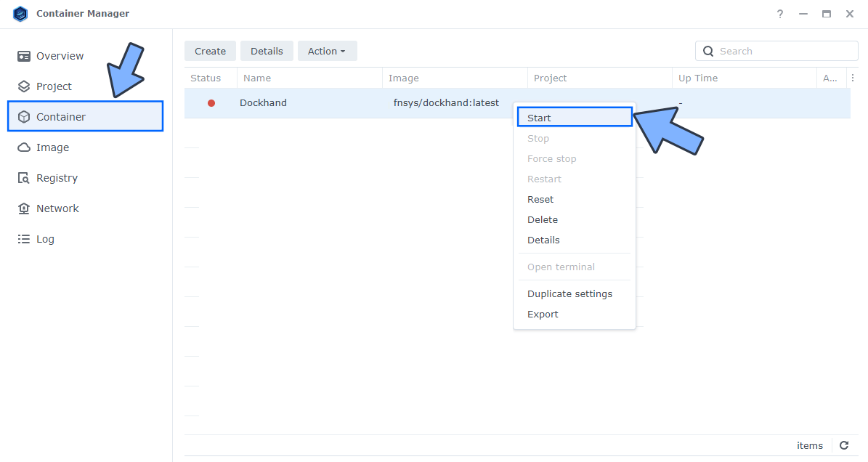The height and width of the screenshot is (462, 868).
Task: Click the Details button in the toolbar
Action: point(267,51)
